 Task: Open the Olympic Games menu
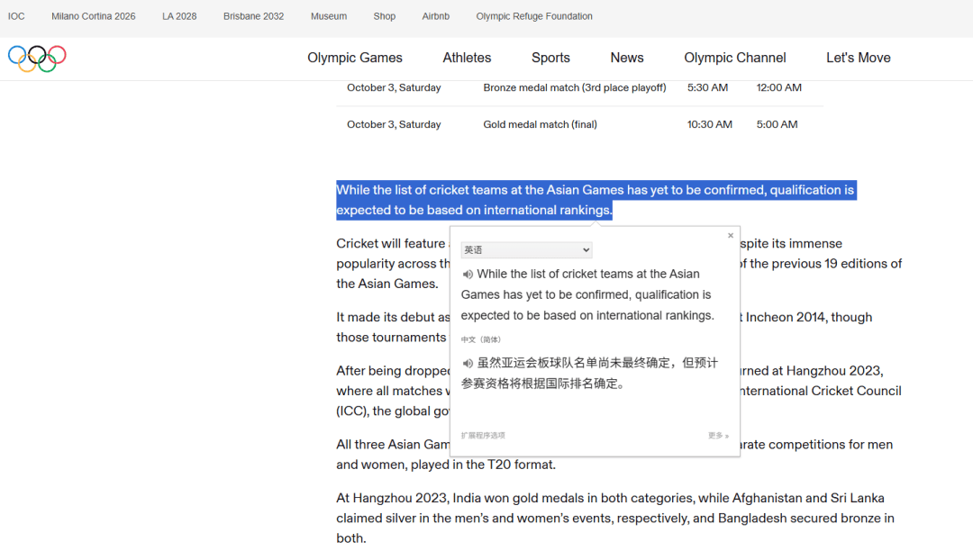tap(355, 58)
